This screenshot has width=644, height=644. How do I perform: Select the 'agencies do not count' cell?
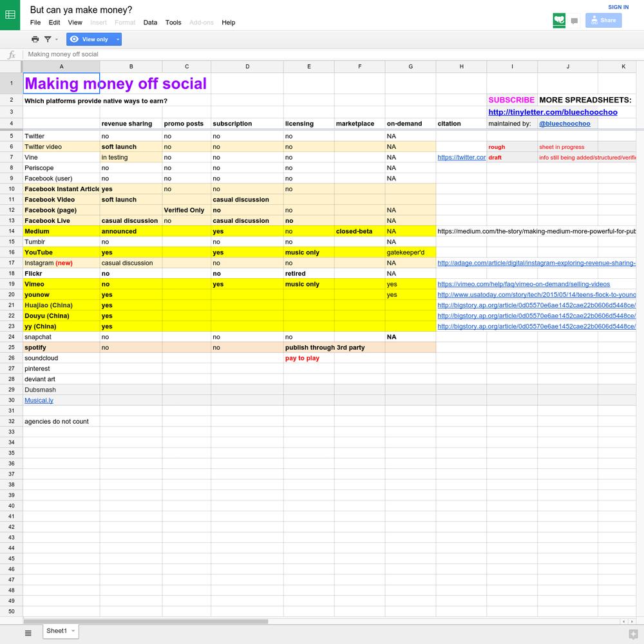61,421
